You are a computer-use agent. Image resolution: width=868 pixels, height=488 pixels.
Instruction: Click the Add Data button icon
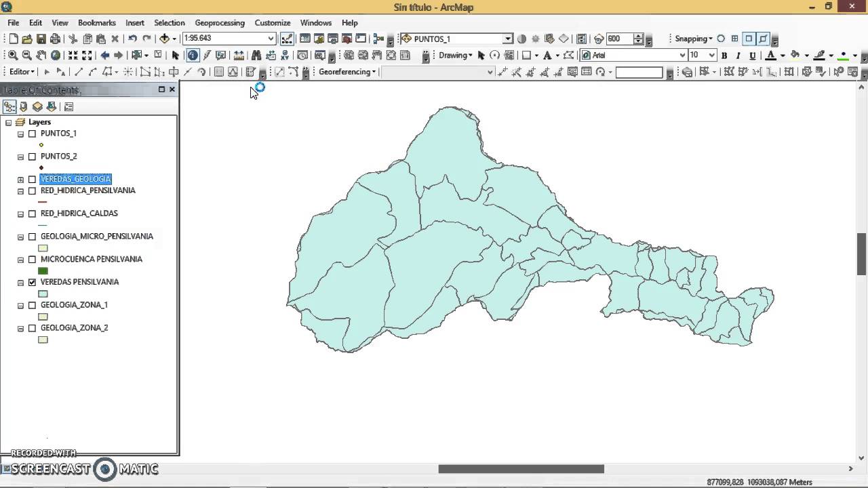[165, 39]
